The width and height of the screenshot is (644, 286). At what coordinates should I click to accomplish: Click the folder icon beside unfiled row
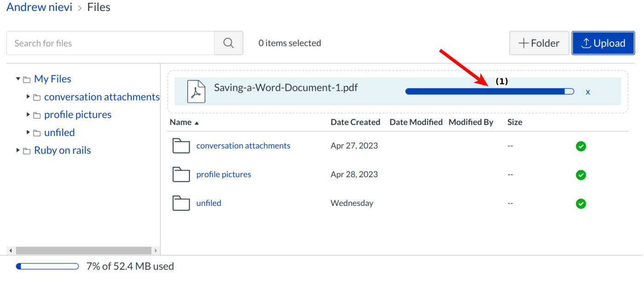pos(181,203)
